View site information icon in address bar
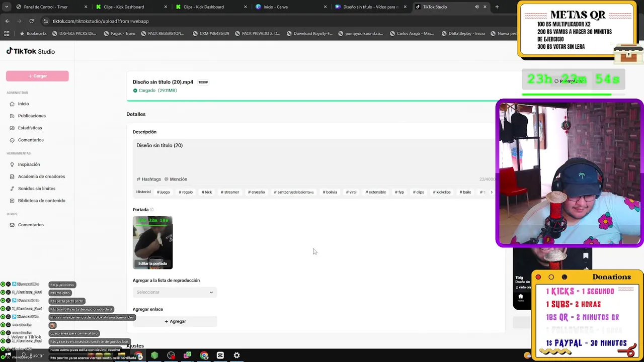 pyautogui.click(x=46, y=21)
